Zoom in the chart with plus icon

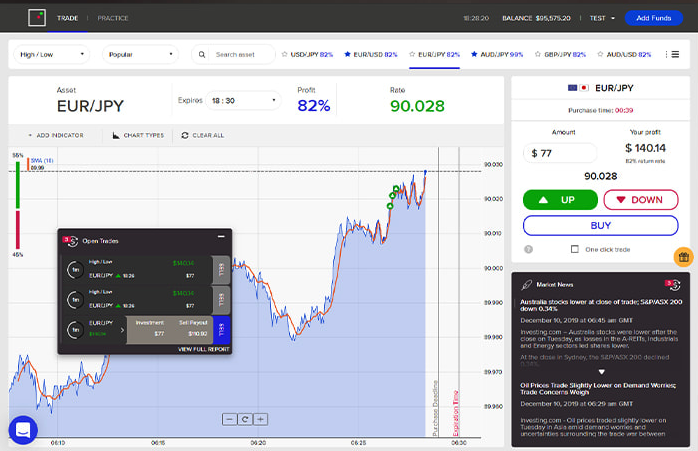[260, 419]
